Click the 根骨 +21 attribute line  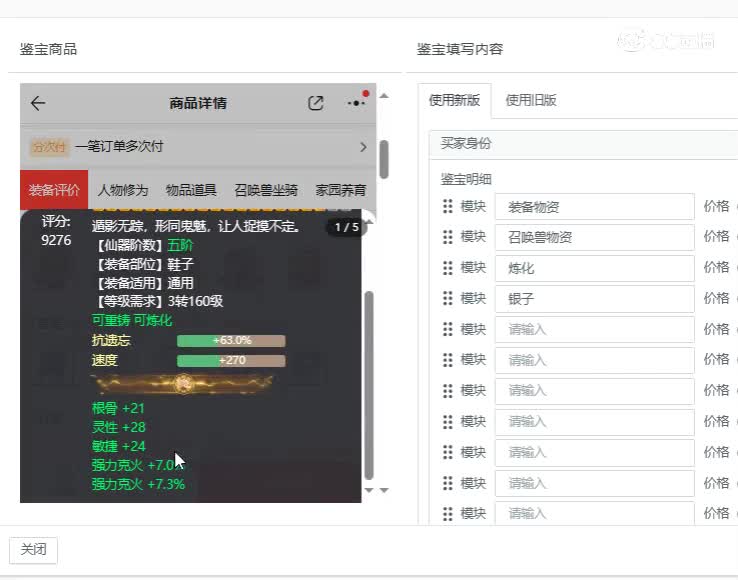pos(118,408)
